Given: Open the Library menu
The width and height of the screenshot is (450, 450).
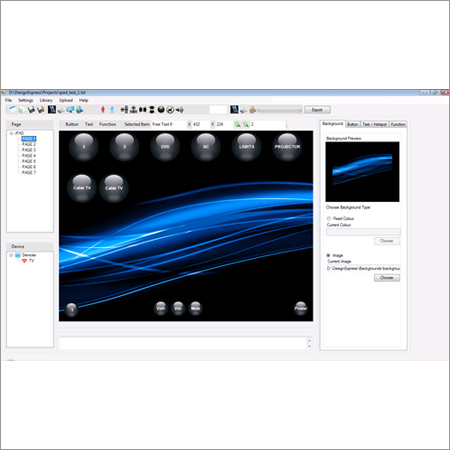Looking at the screenshot, I should [46, 100].
